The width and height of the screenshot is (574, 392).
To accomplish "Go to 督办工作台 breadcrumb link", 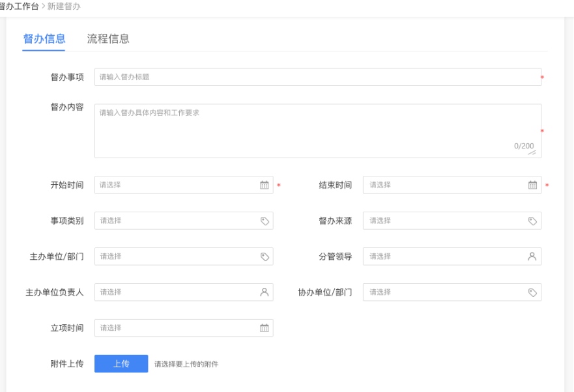I will click(x=19, y=6).
